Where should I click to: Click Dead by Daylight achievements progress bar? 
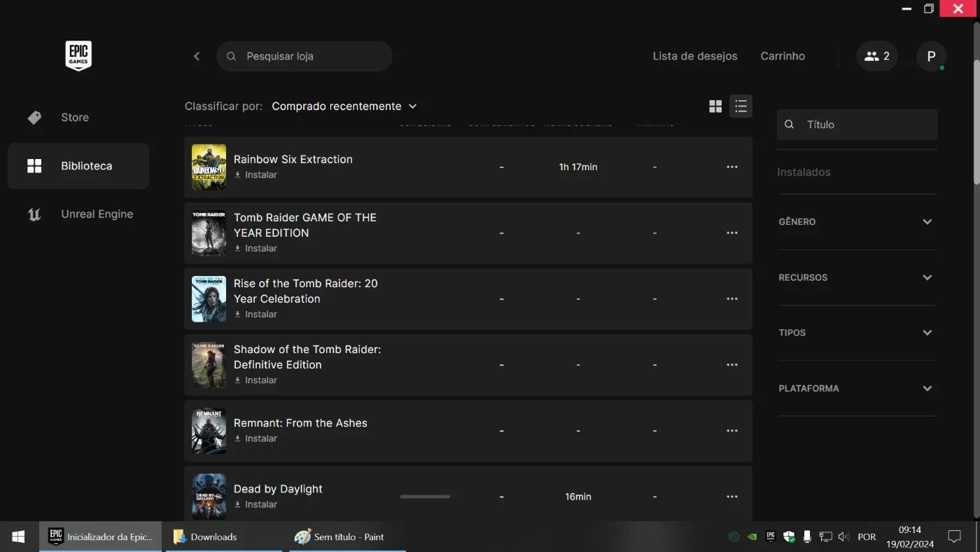click(x=425, y=497)
